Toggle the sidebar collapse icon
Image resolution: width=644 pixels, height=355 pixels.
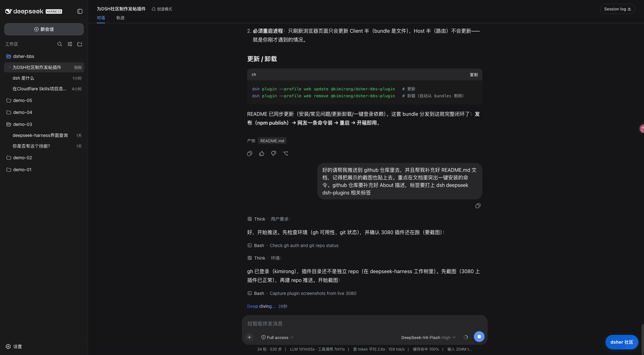pyautogui.click(x=80, y=11)
